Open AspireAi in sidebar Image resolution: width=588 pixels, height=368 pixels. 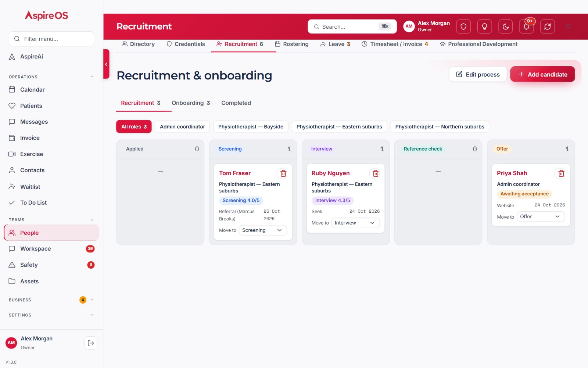(51, 57)
